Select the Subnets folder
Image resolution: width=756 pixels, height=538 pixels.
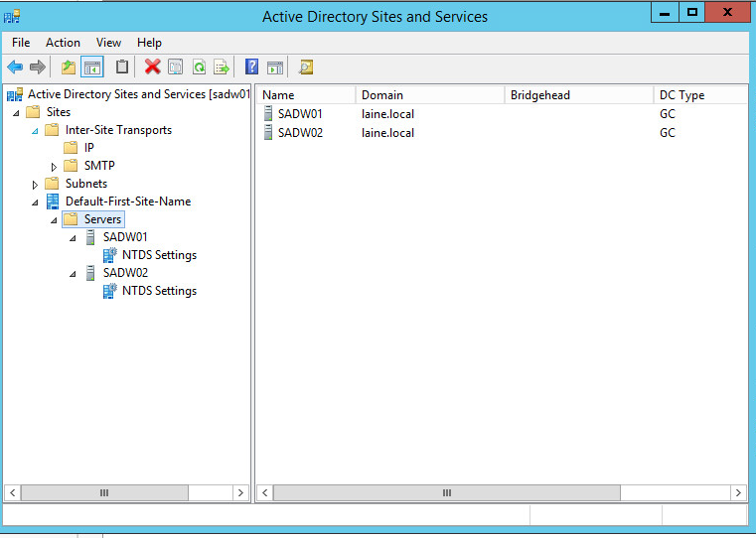pyautogui.click(x=86, y=183)
